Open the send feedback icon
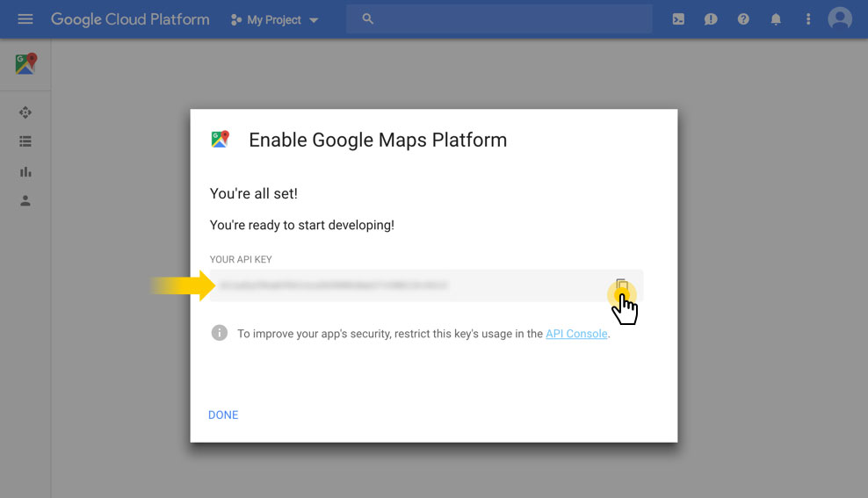Image resolution: width=868 pixels, height=498 pixels. pyautogui.click(x=711, y=19)
